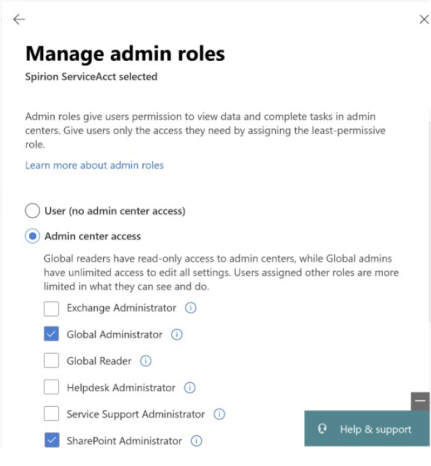The image size is (431, 466).
Task: Uncheck the SharePoint Administrator checkbox
Action: [51, 440]
